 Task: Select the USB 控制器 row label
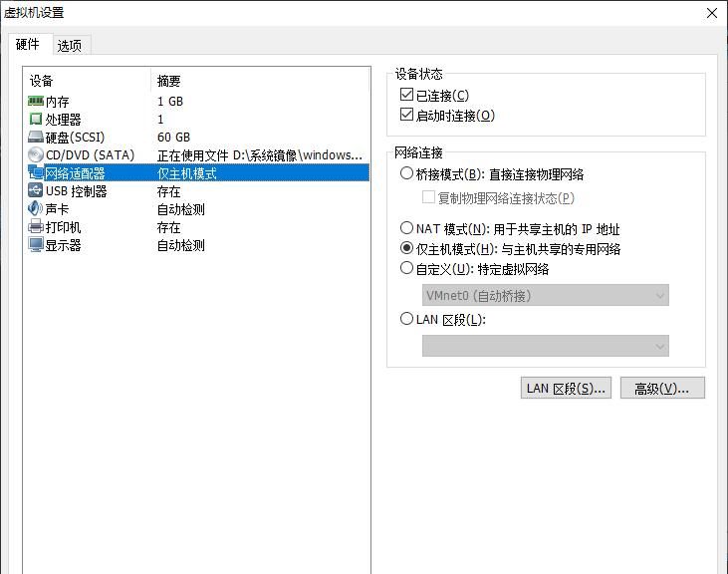(x=76, y=191)
